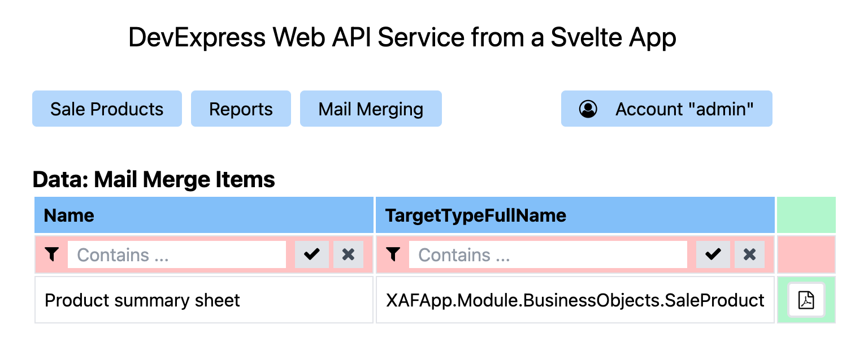Screen dimensions: 868x354
Task: Focus the Name filter input field
Action: pyautogui.click(x=177, y=254)
